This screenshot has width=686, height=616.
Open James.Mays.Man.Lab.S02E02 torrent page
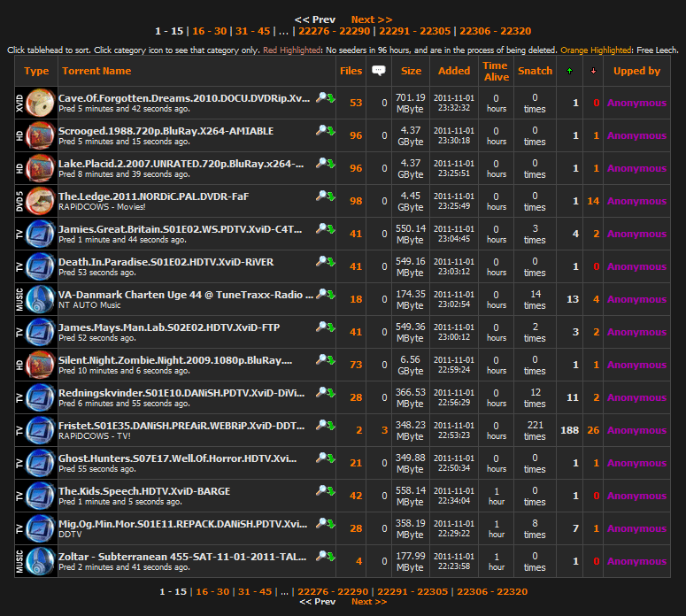click(169, 327)
